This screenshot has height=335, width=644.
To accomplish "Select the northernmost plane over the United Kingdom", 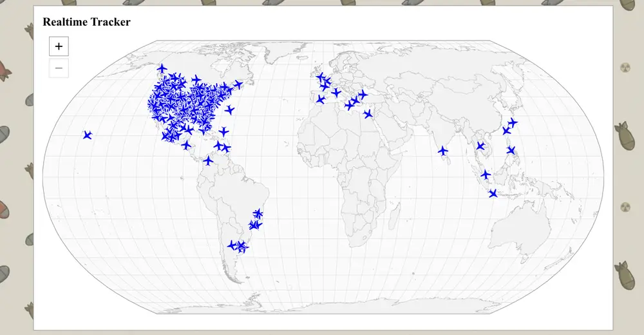I will 320,77.
